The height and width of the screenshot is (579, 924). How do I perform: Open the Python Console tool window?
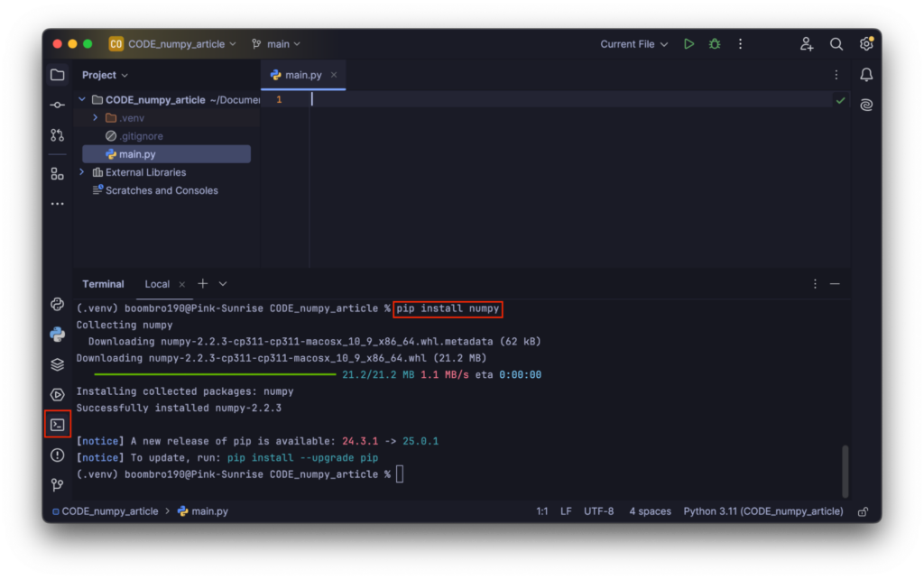tap(57, 334)
